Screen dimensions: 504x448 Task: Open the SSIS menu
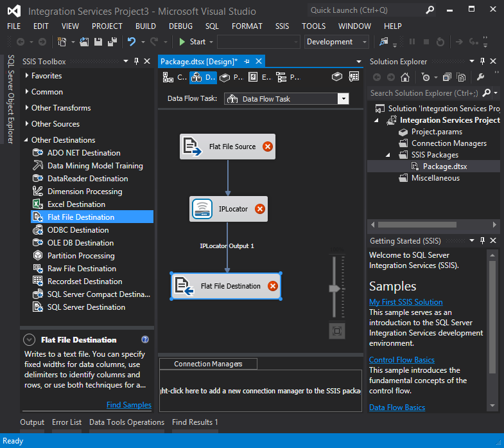coord(282,26)
